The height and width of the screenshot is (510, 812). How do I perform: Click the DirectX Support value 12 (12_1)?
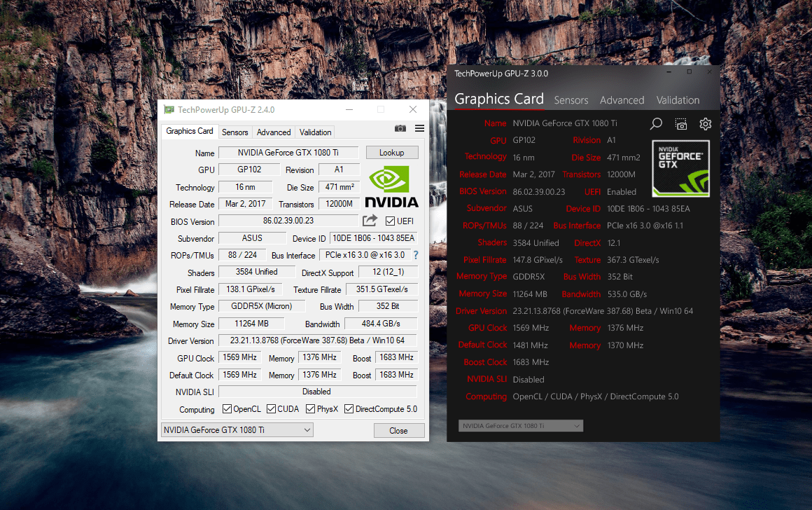click(x=388, y=272)
